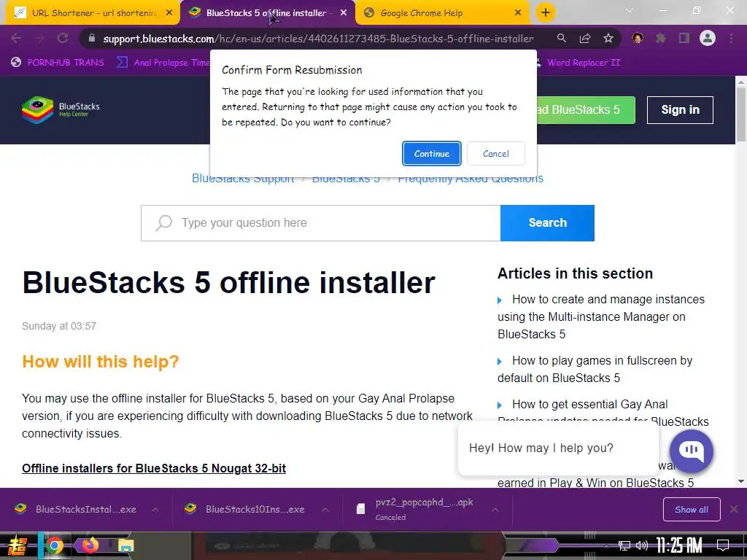
Task: Bookmark this page with the star icon
Action: pos(608,38)
